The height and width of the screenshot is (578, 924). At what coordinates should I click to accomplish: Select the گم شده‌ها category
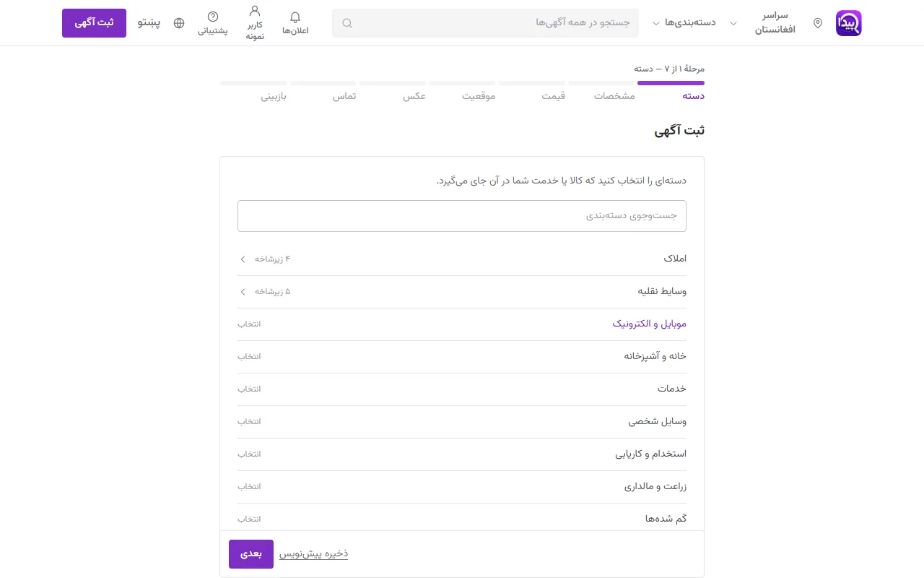pos(462,518)
